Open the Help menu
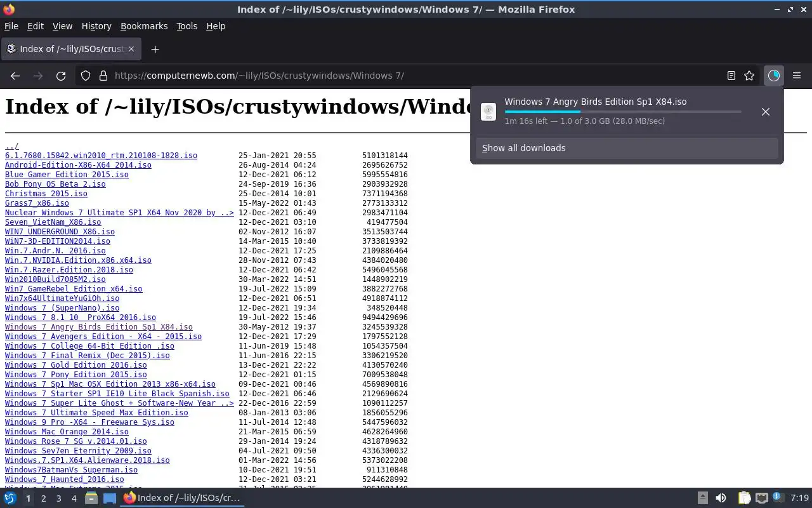The image size is (812, 508). [216, 26]
